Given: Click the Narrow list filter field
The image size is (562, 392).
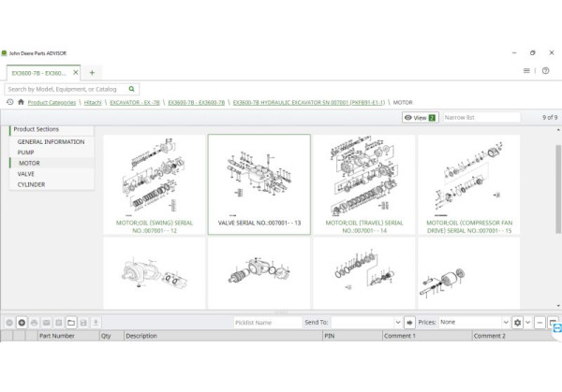Looking at the screenshot, I should [x=480, y=118].
